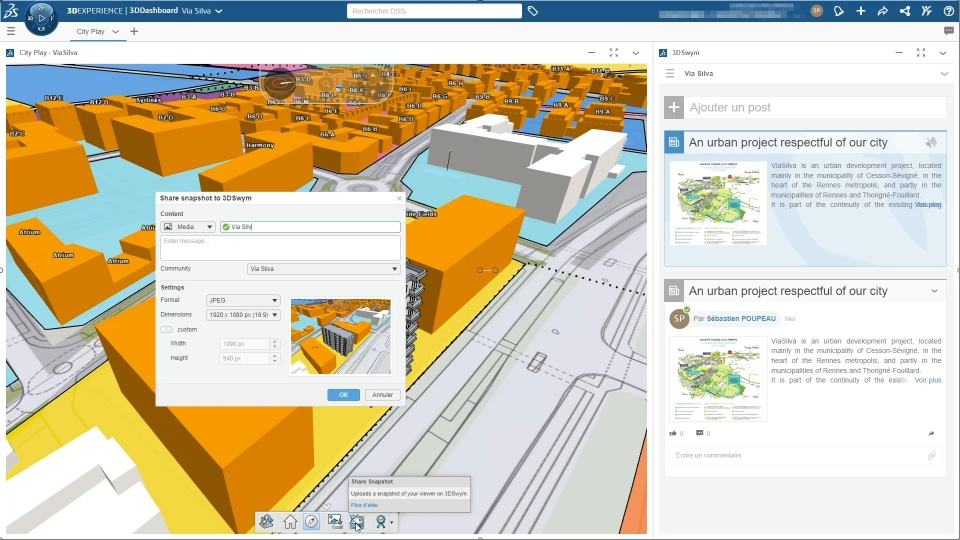Image resolution: width=960 pixels, height=540 pixels.
Task: Open the second post's map thumbnail
Action: 718,379
